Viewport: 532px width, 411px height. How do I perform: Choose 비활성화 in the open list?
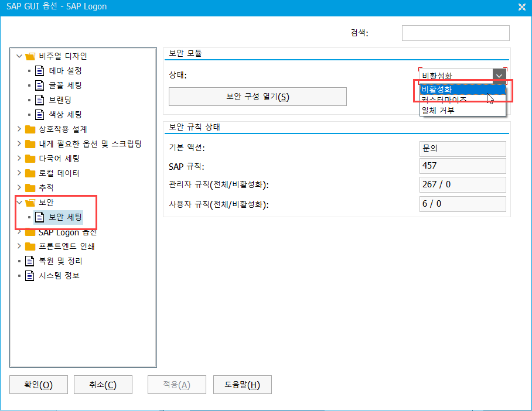coord(462,90)
